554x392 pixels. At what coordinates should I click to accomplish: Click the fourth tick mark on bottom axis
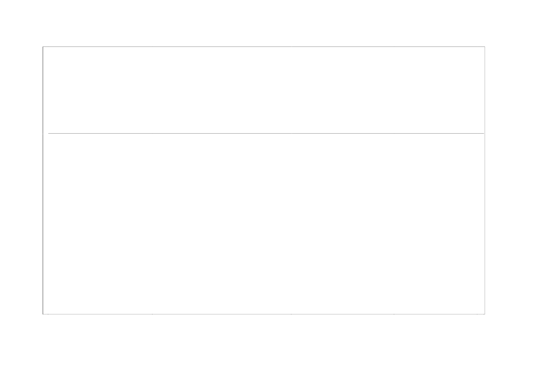tap(394, 314)
